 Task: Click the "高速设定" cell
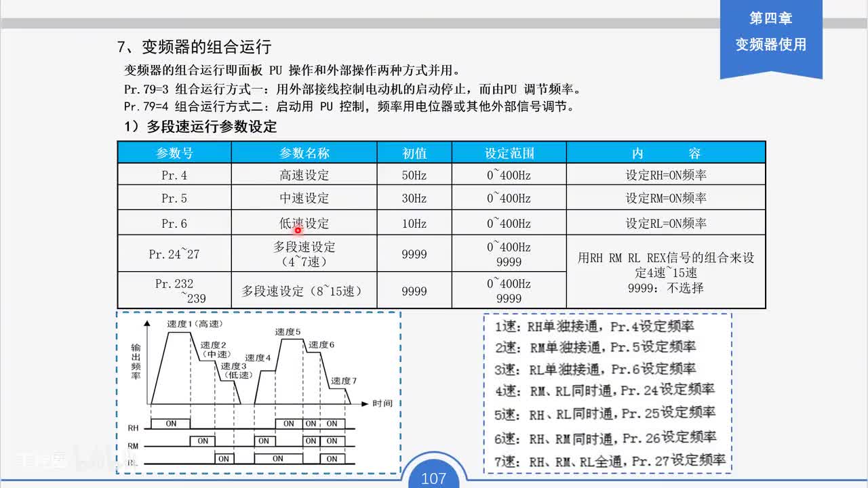tap(304, 175)
